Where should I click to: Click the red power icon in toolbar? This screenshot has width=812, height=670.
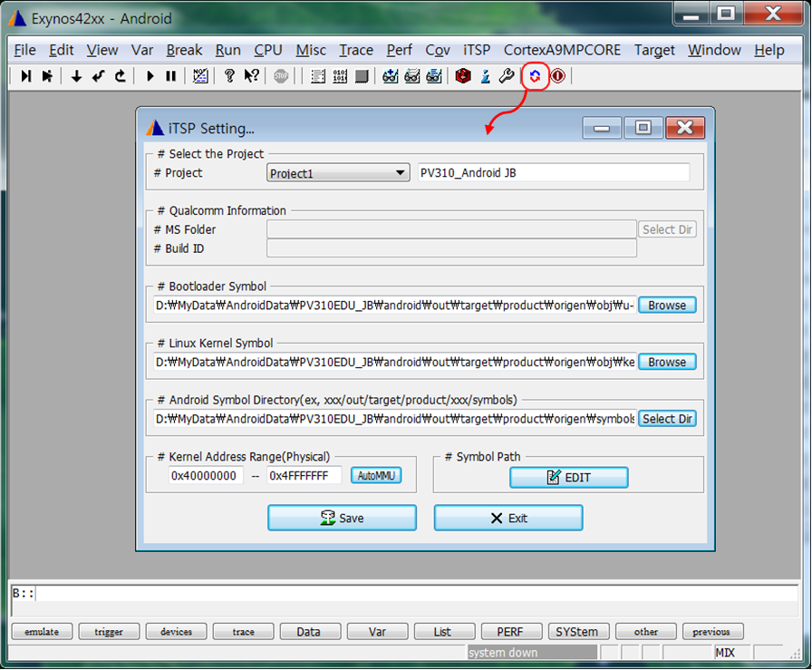[x=557, y=76]
